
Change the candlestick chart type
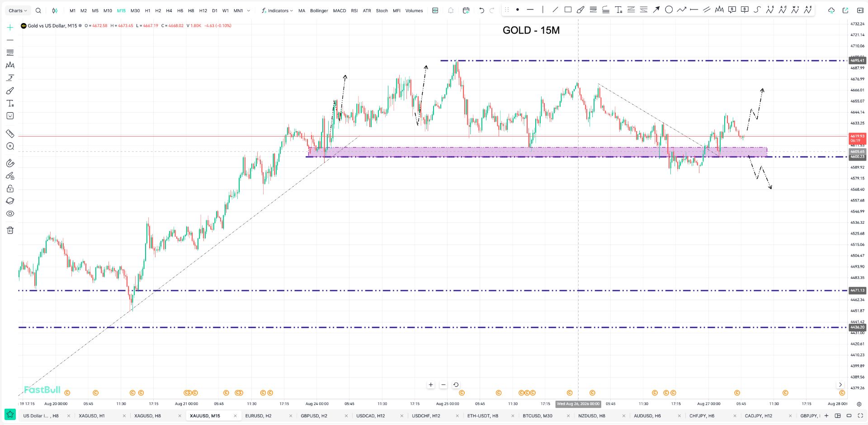click(55, 10)
